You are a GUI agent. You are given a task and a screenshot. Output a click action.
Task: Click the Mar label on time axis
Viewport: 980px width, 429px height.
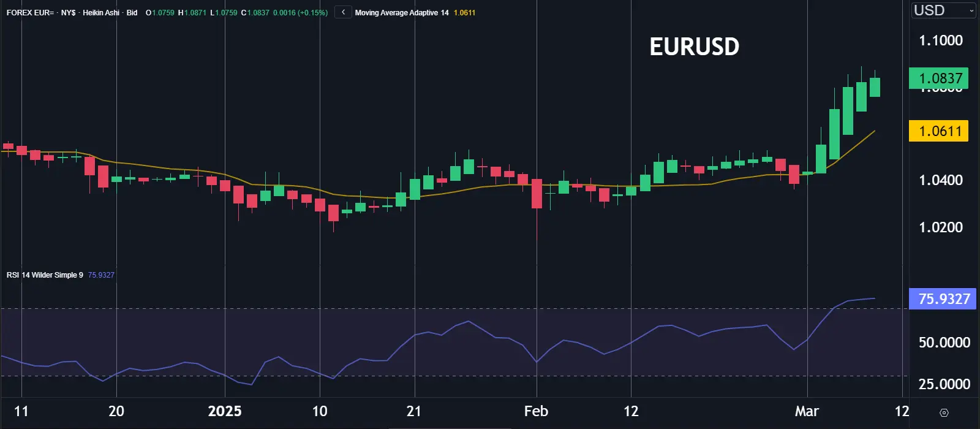807,411
